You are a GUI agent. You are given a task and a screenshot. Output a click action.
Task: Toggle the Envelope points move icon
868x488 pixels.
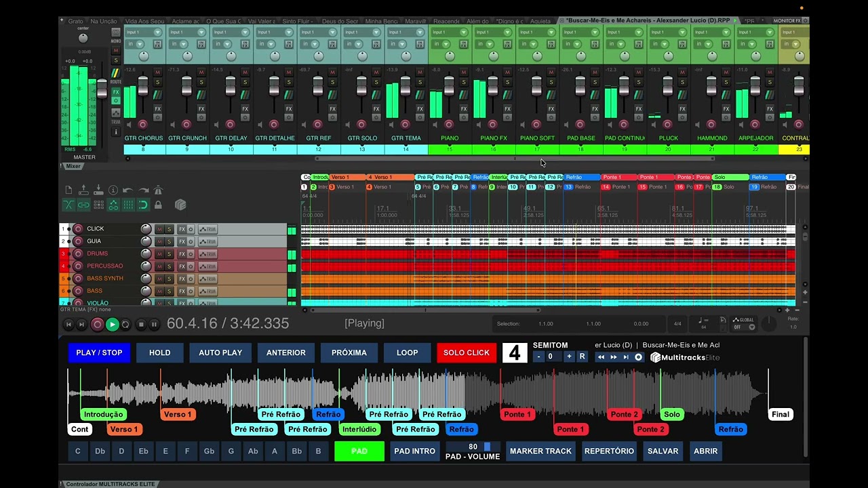[x=113, y=205]
